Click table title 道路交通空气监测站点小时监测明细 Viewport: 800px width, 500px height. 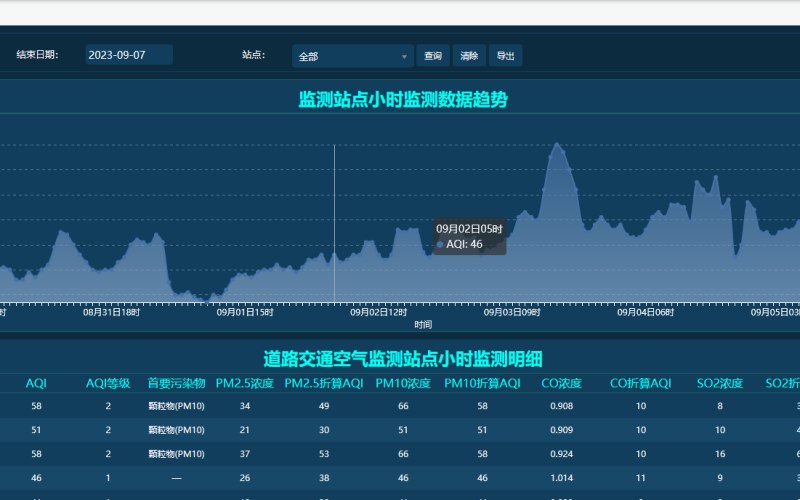click(x=403, y=359)
